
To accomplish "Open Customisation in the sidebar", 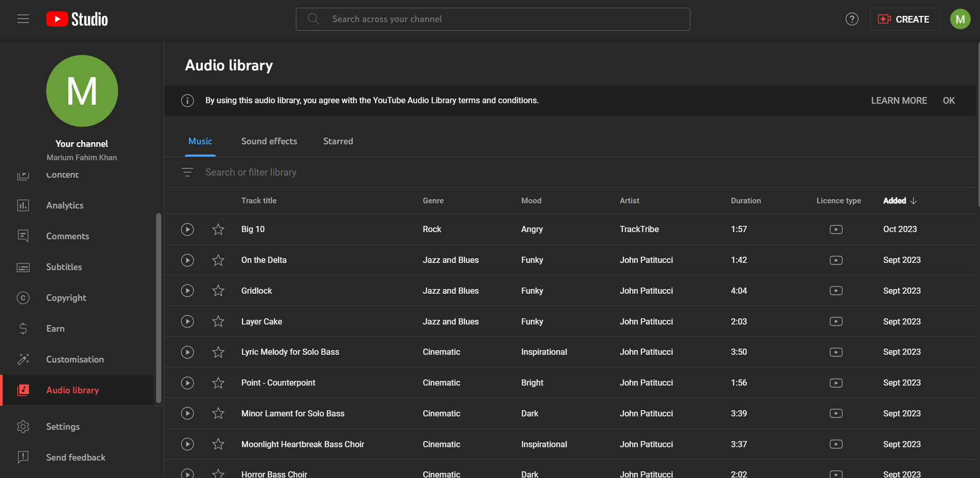I will click(75, 359).
